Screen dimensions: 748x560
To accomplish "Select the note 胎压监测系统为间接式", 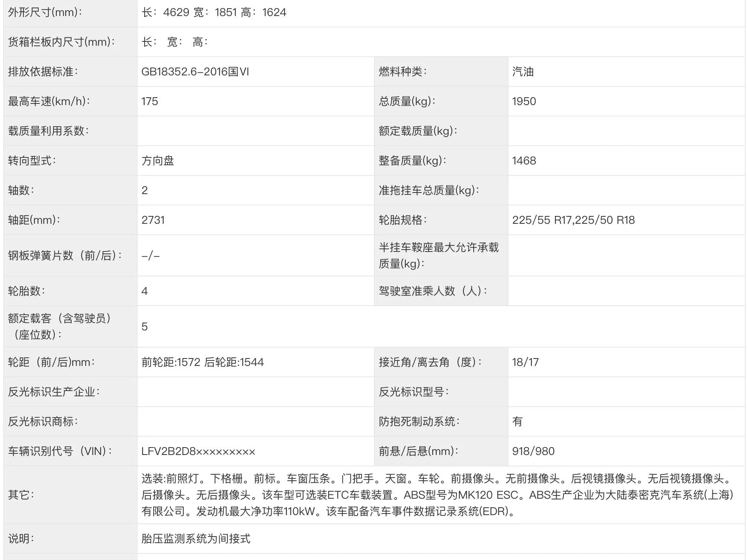I will 196,539.
